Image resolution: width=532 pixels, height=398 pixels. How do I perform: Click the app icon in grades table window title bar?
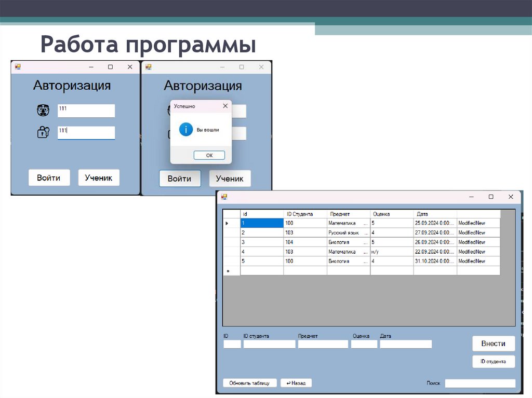click(224, 197)
